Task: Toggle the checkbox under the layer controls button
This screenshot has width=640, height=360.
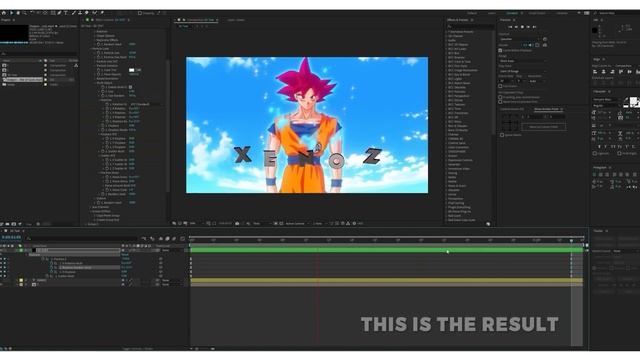Action: pos(502,135)
